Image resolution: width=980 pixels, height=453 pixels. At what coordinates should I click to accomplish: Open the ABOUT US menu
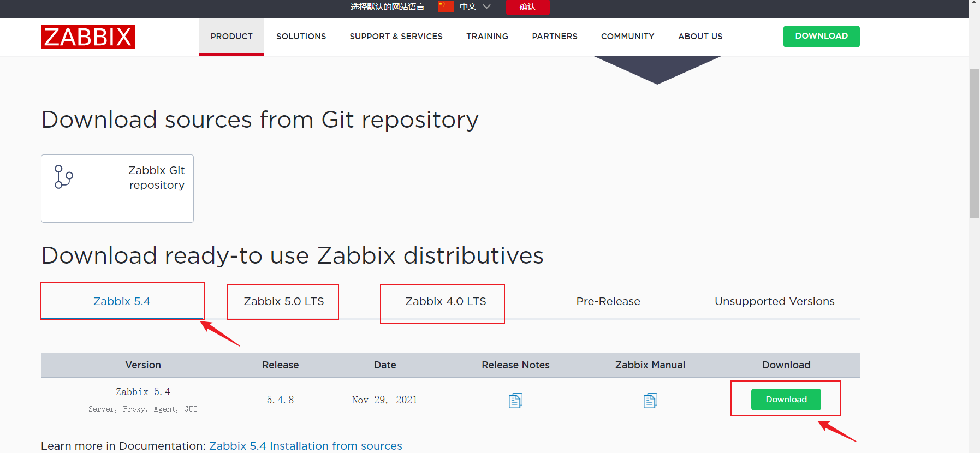pos(700,37)
